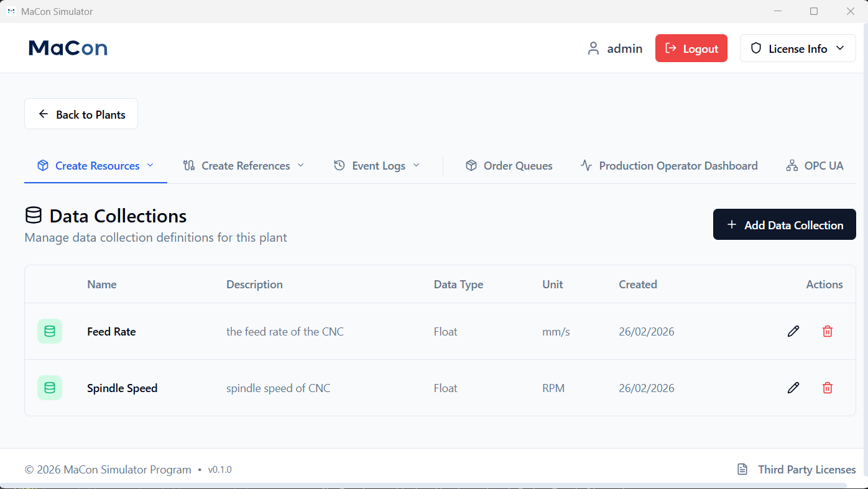Click the logout arrow icon inside the red button

[x=672, y=48]
